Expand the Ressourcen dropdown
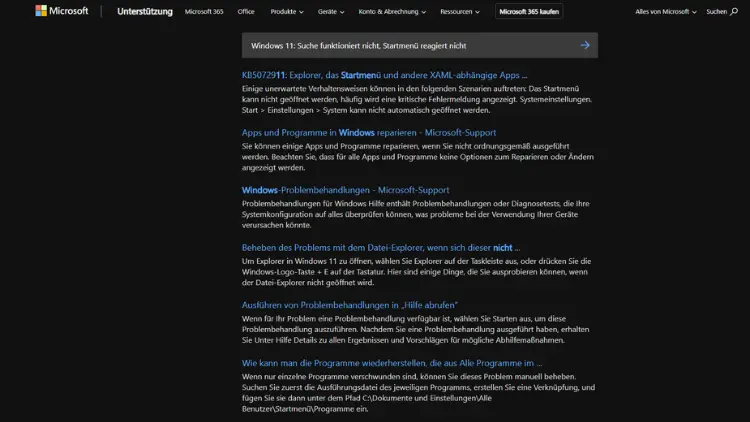Image resolution: width=750 pixels, height=422 pixels. coord(460,11)
